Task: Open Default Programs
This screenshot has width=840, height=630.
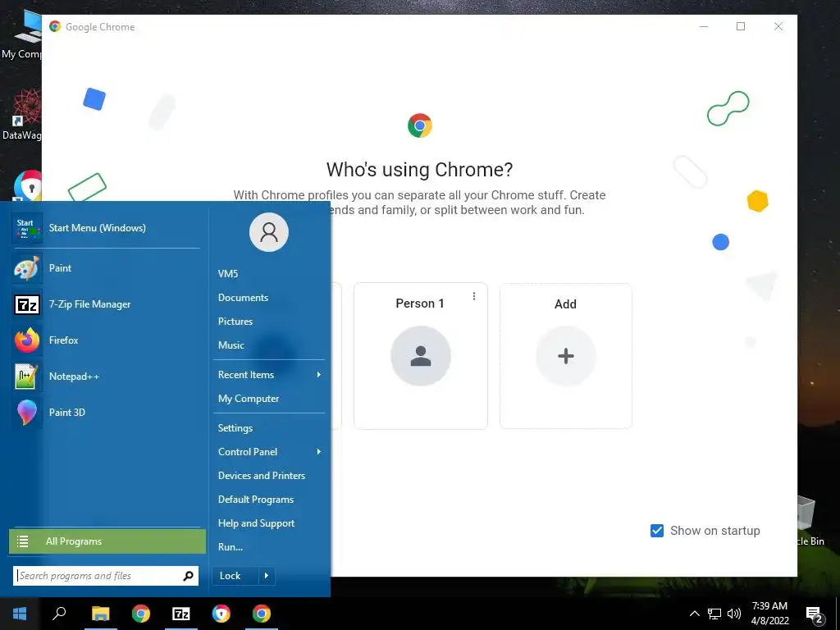Action: click(x=256, y=500)
